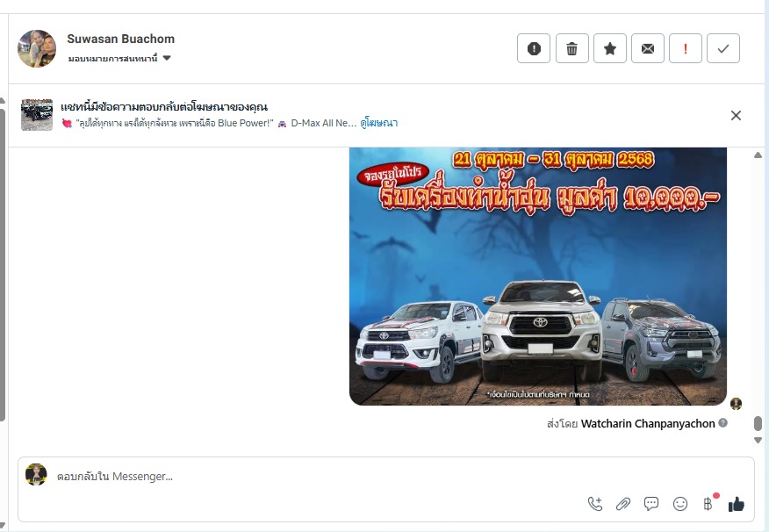Open Suwasan Buachom name link
The image size is (769, 532).
120,39
